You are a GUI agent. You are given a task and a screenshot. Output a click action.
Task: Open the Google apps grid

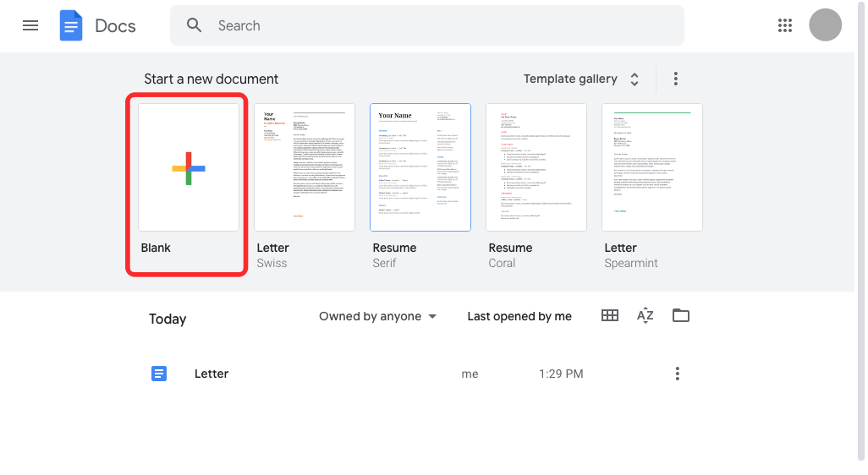coord(785,25)
